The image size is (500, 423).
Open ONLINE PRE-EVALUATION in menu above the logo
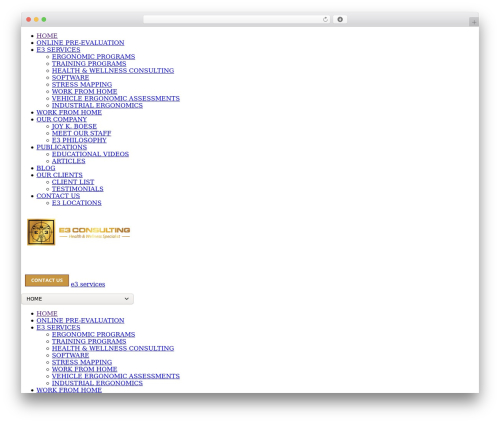pyautogui.click(x=80, y=43)
